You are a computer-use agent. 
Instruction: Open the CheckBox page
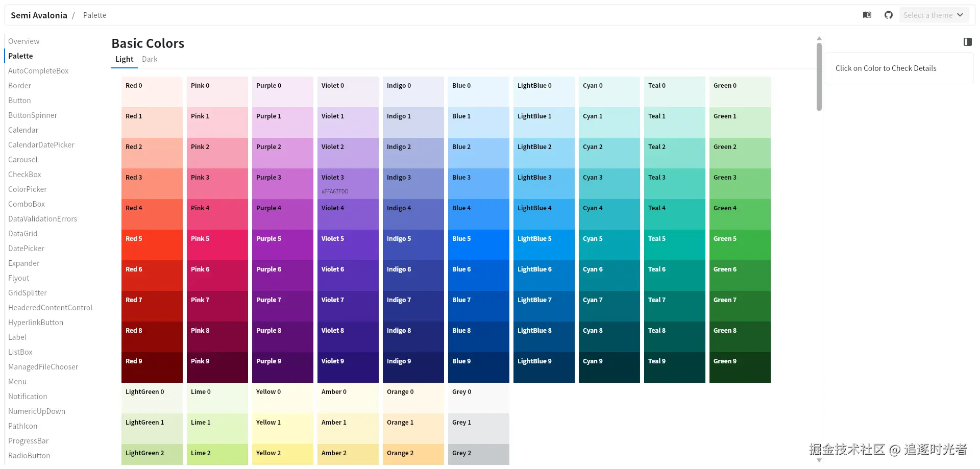tap(24, 175)
